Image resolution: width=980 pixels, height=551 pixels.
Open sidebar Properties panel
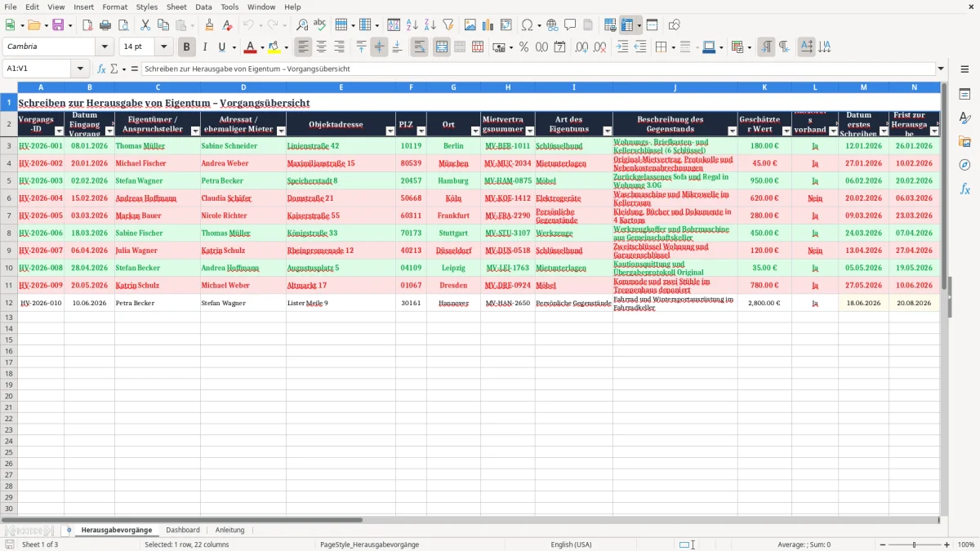pos(964,94)
